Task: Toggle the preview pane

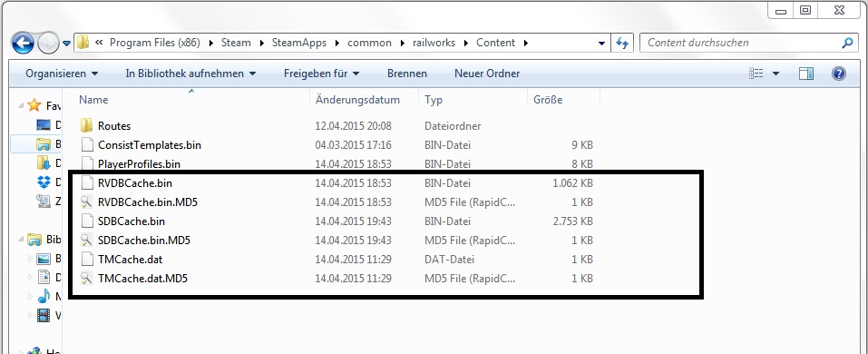Action: coord(806,74)
